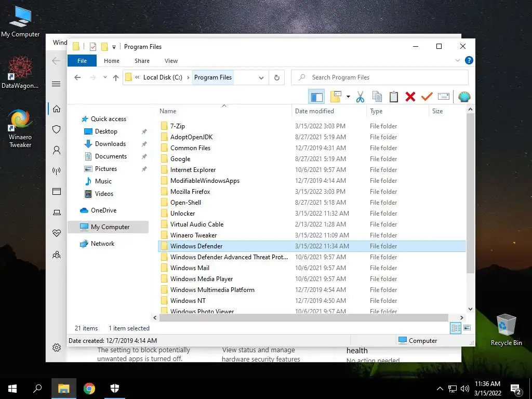Viewport: 532px width, 399px height.
Task: Click the Cut scissors icon
Action: click(x=361, y=97)
